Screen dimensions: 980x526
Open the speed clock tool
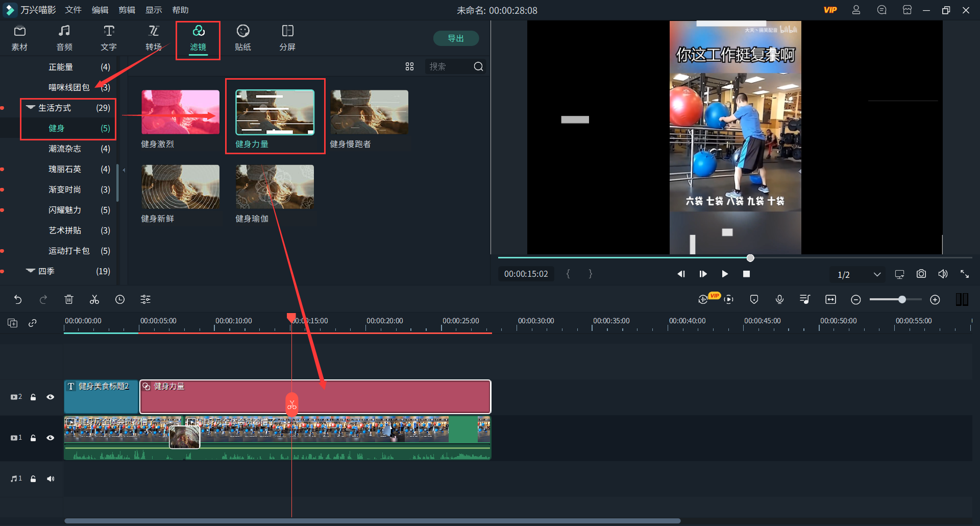click(x=120, y=300)
